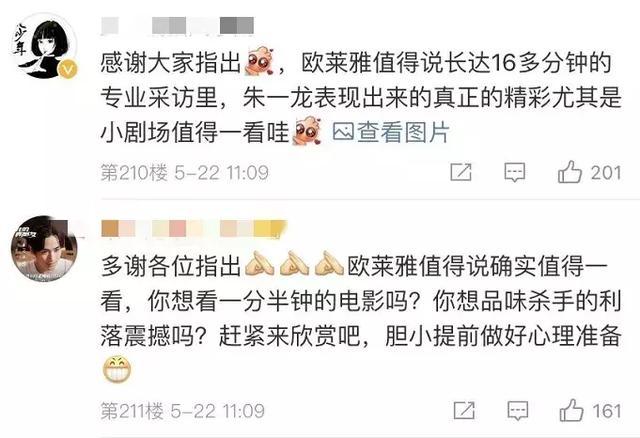Click the 161 like count
This screenshot has height=438, width=640.
(607, 411)
